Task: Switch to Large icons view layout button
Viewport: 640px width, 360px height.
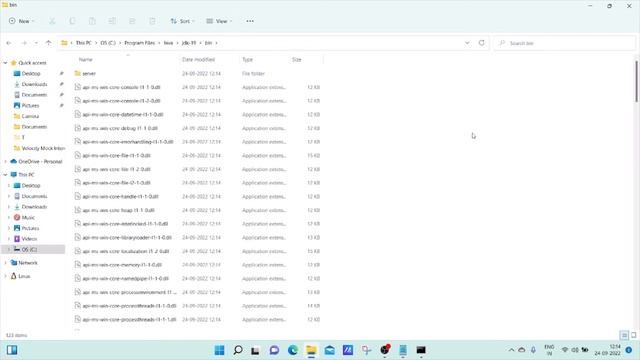Action: (x=633, y=336)
